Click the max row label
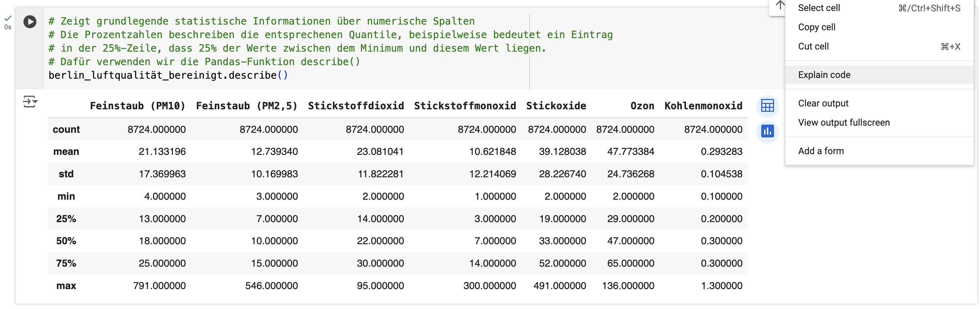The height and width of the screenshot is (309, 980). (x=66, y=286)
